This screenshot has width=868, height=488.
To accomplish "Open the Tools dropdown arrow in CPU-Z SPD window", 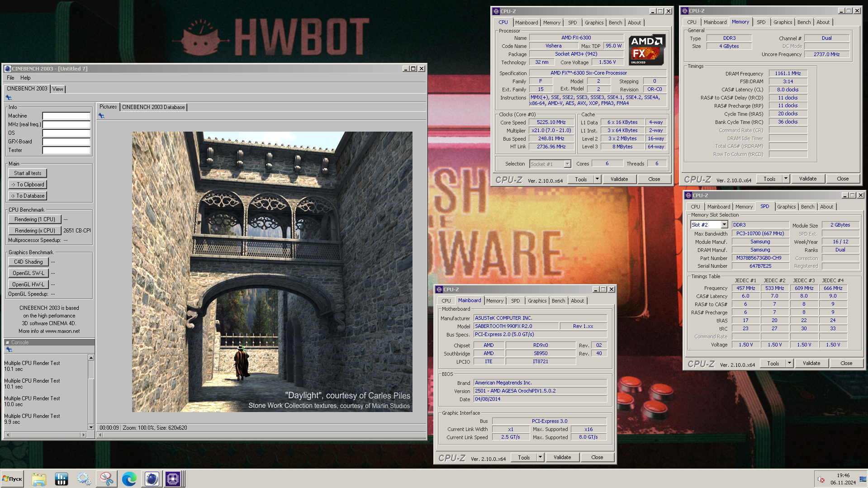I will tap(789, 363).
